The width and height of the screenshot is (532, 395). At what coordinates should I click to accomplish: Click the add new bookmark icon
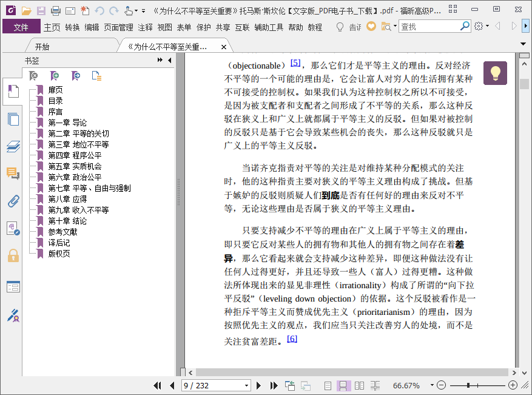[x=54, y=76]
